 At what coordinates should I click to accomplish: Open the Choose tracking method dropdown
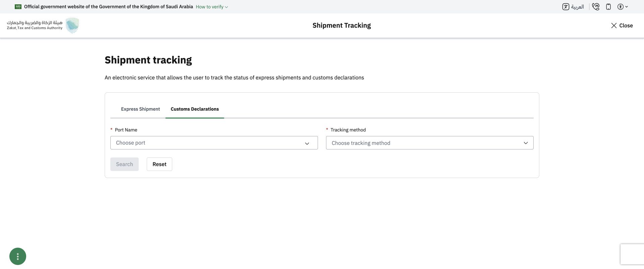pyautogui.click(x=430, y=143)
